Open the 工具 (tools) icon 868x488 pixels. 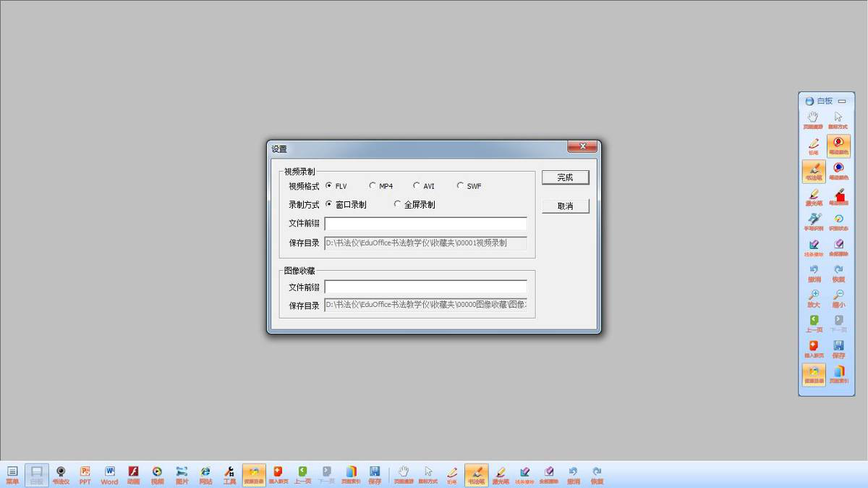point(229,474)
